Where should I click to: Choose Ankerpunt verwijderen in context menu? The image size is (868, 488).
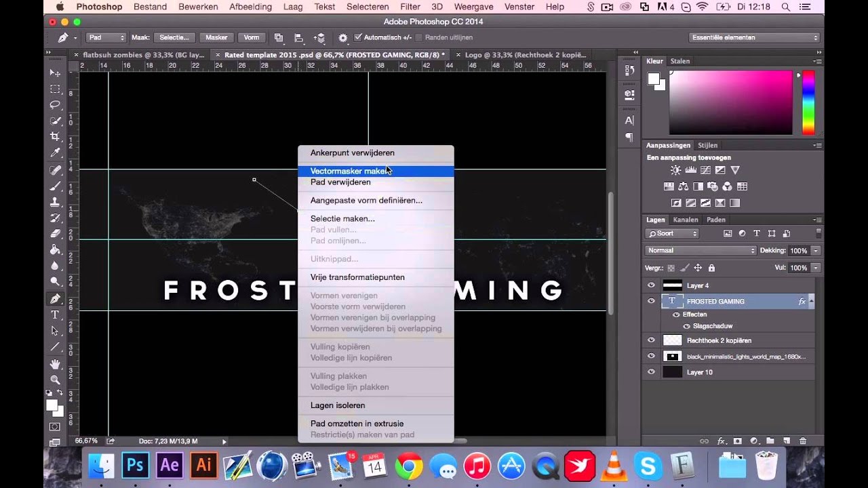tap(376, 153)
